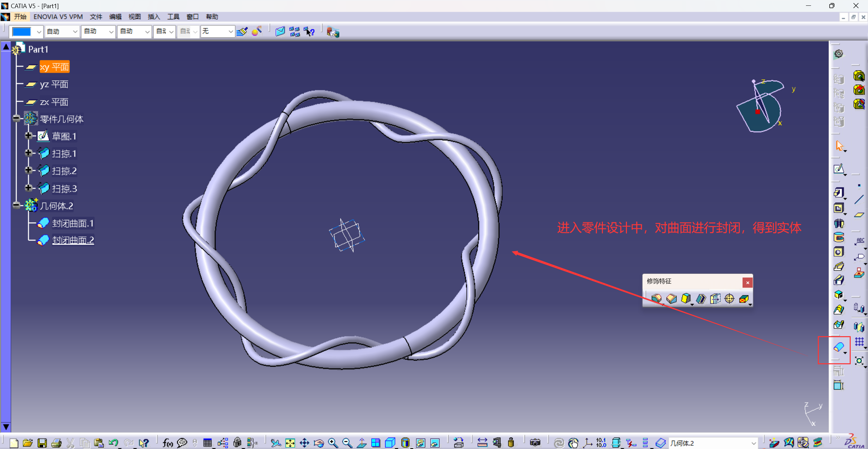
Task: Click the Fly mode airplane icon
Action: [x=276, y=443]
